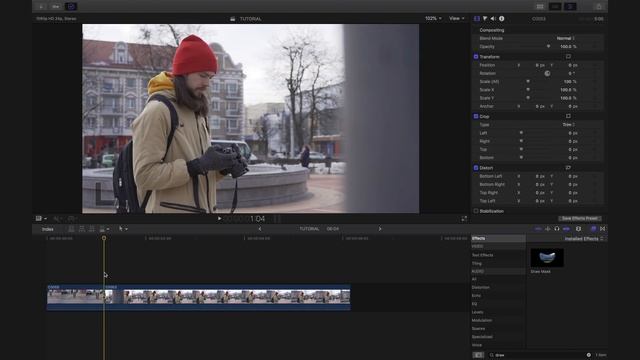The width and height of the screenshot is (640, 360).
Task: Adjust the Opacity slider
Action: click(548, 47)
